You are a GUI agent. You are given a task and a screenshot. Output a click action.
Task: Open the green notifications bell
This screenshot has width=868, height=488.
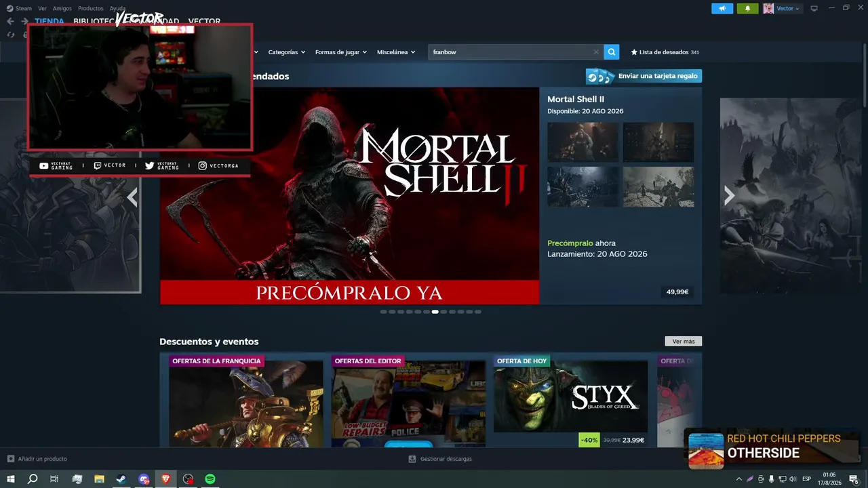click(x=747, y=8)
